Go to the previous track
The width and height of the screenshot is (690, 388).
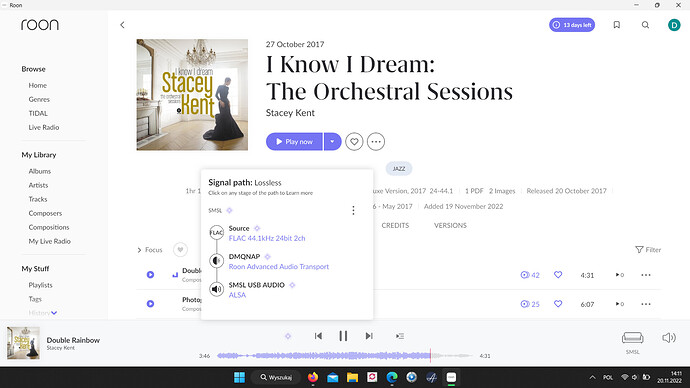(318, 336)
